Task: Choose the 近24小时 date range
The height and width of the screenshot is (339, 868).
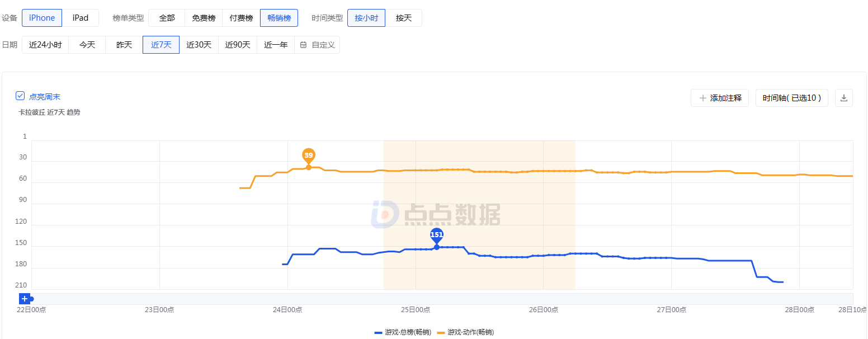Action: (x=45, y=45)
